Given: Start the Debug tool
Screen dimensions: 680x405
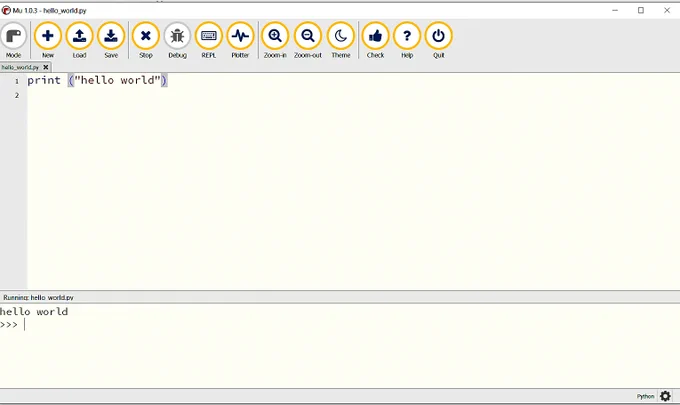Looking at the screenshot, I should tap(177, 40).
